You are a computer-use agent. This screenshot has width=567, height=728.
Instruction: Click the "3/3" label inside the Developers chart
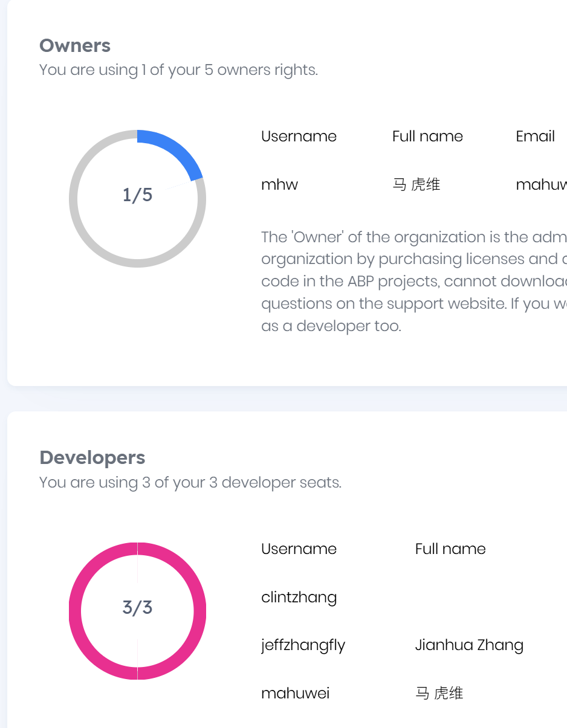pos(137,608)
